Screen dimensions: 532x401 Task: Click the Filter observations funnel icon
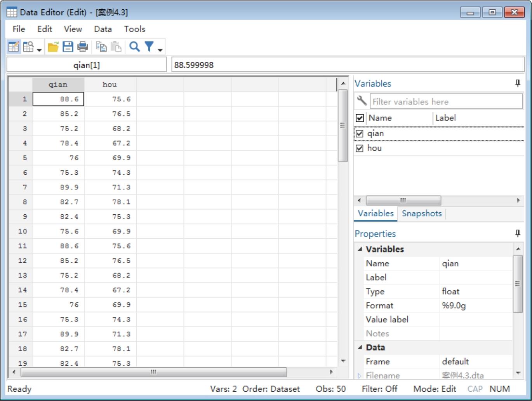pos(149,47)
